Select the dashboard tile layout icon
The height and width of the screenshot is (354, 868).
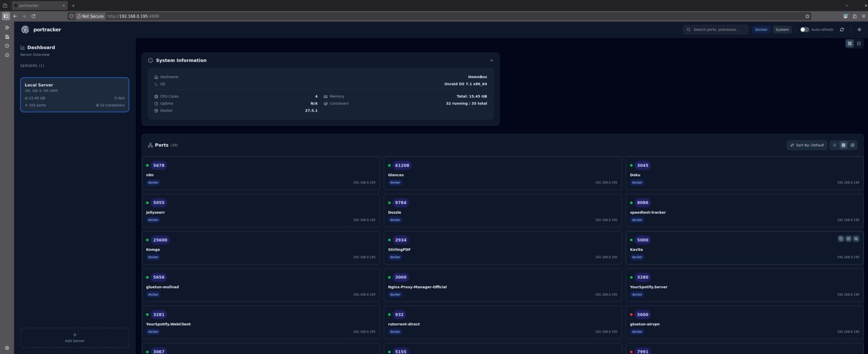click(850, 43)
